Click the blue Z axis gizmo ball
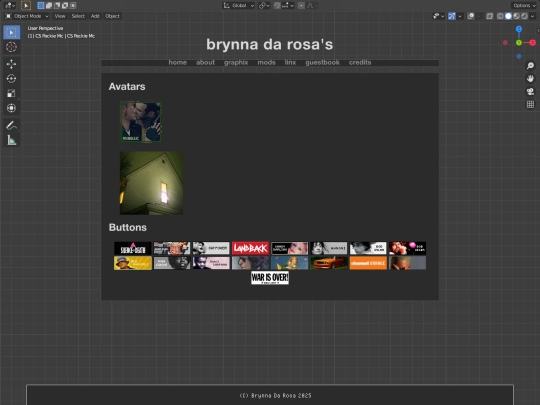 pyautogui.click(x=519, y=29)
